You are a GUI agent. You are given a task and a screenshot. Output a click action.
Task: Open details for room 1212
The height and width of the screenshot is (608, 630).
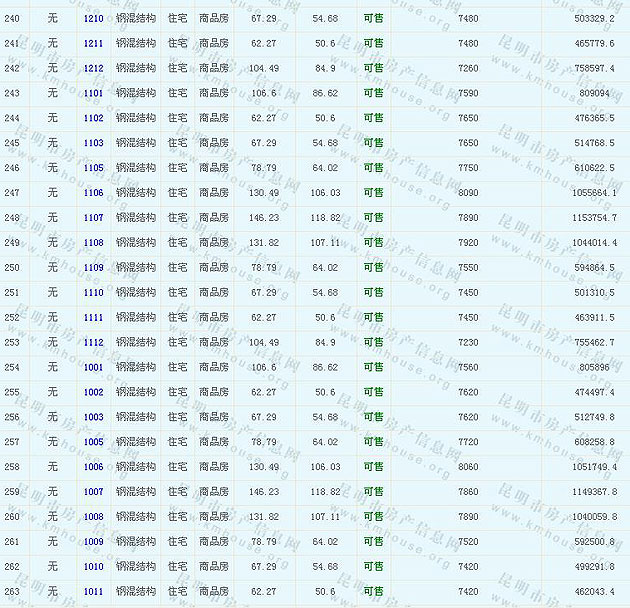click(x=93, y=69)
